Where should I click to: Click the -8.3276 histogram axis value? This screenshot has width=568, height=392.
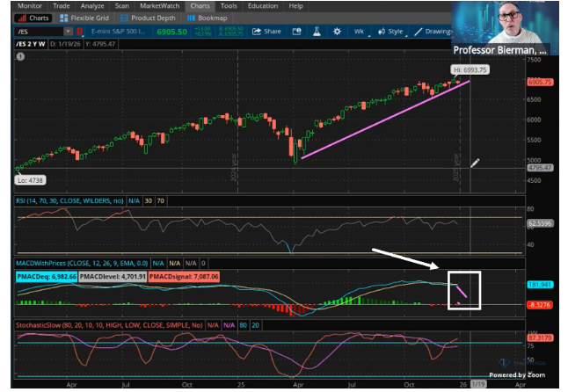click(540, 305)
